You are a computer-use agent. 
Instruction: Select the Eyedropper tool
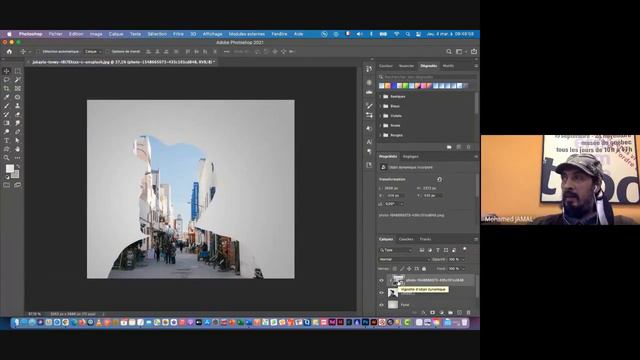[6, 97]
